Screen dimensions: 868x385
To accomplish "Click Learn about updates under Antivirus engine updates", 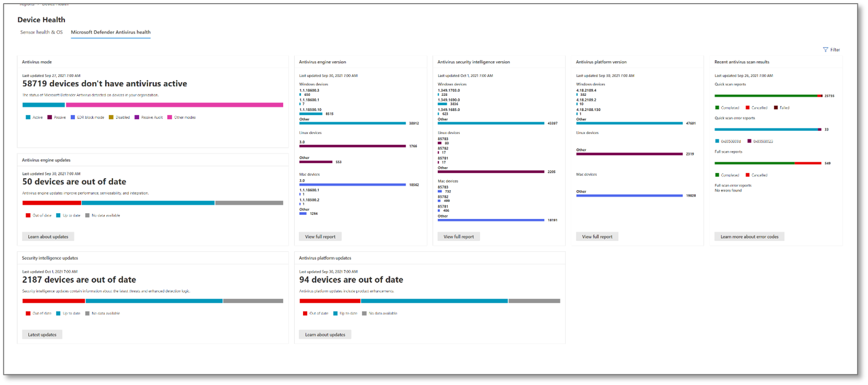I will (48, 237).
